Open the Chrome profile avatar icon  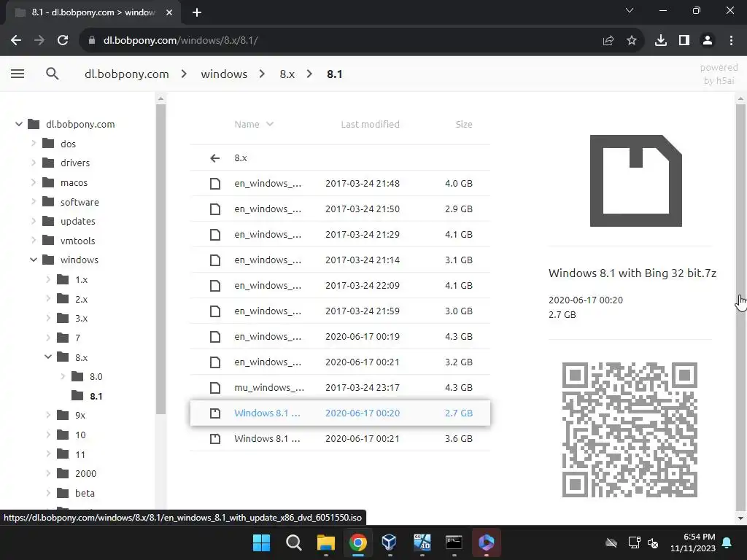coord(708,41)
